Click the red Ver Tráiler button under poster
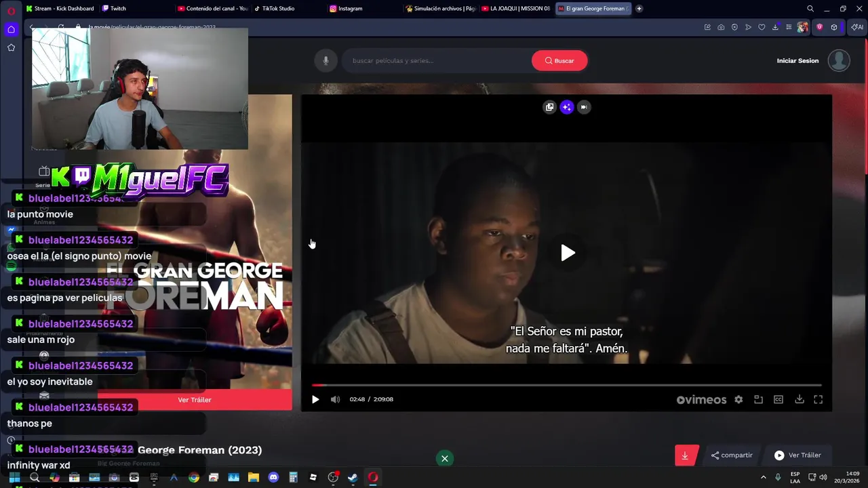Viewport: 868px width, 488px height. click(x=195, y=400)
